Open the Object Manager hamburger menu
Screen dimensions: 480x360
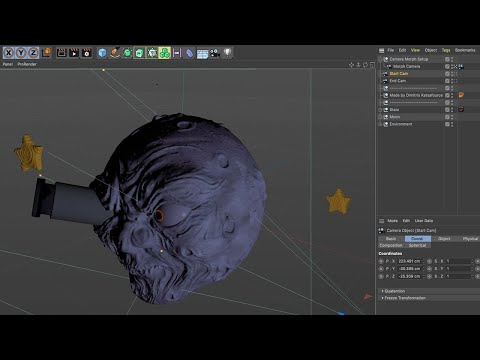pyautogui.click(x=381, y=50)
